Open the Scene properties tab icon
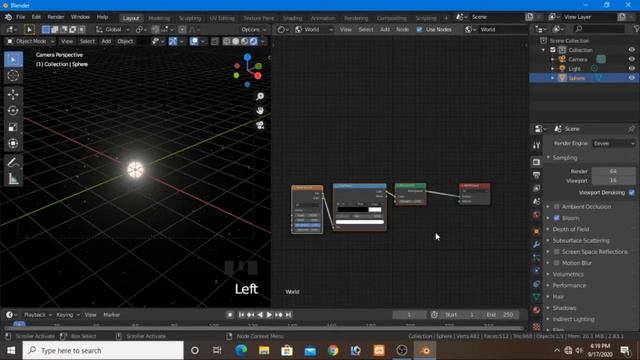This screenshot has height=360, width=640. coord(536,201)
